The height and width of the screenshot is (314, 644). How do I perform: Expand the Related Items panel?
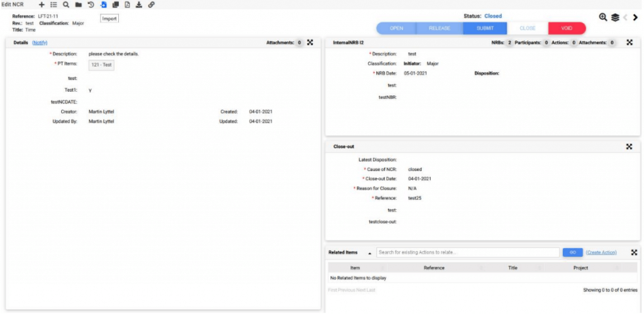coord(634,252)
